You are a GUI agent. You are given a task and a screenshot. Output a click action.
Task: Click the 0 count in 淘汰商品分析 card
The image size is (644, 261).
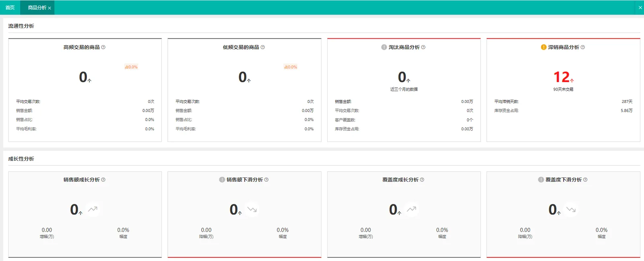click(x=402, y=77)
